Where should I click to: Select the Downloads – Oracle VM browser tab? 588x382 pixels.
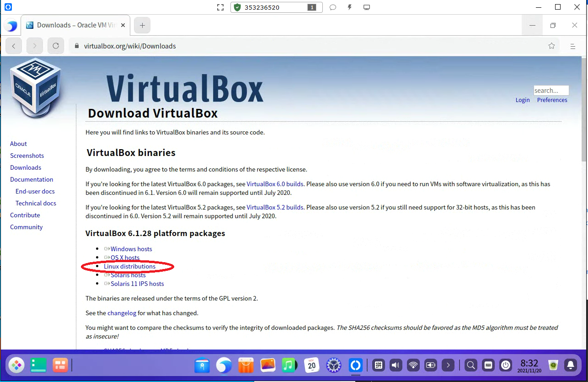click(76, 25)
